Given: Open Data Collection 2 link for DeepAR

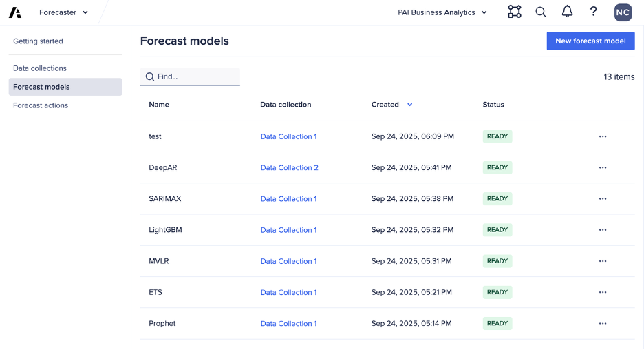Looking at the screenshot, I should click(289, 167).
